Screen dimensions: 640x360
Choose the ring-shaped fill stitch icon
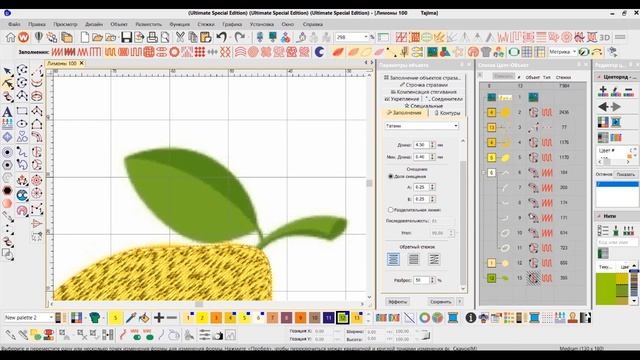(174, 52)
